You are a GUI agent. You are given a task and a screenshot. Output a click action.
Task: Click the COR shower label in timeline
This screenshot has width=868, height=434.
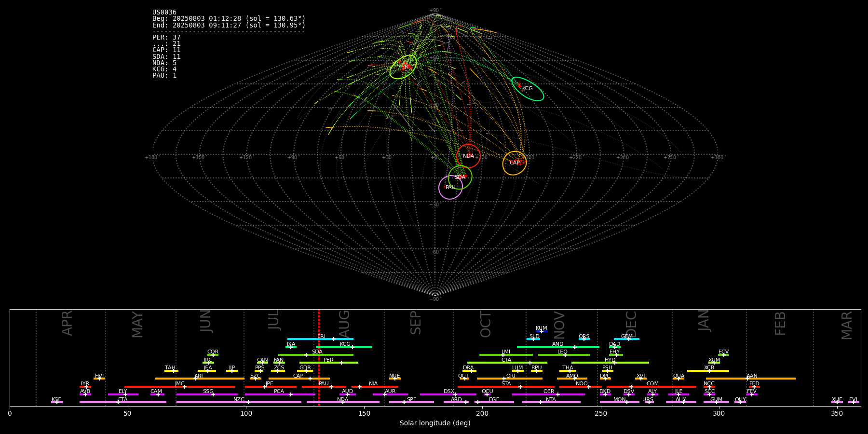pos(213,352)
